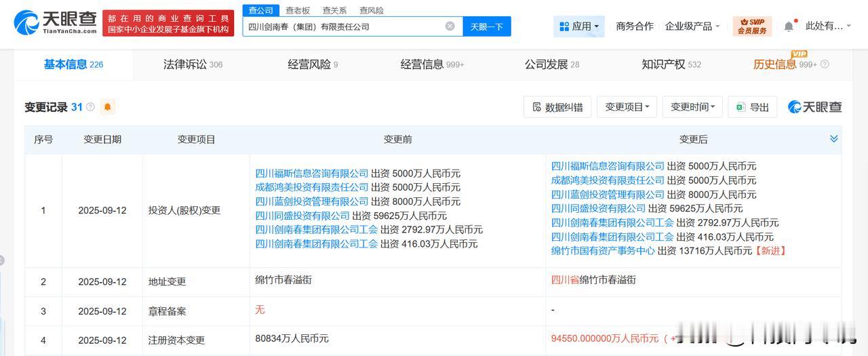Open 四川福斯信息咨询有限公司 link in 变更后 column

[x=608, y=166]
